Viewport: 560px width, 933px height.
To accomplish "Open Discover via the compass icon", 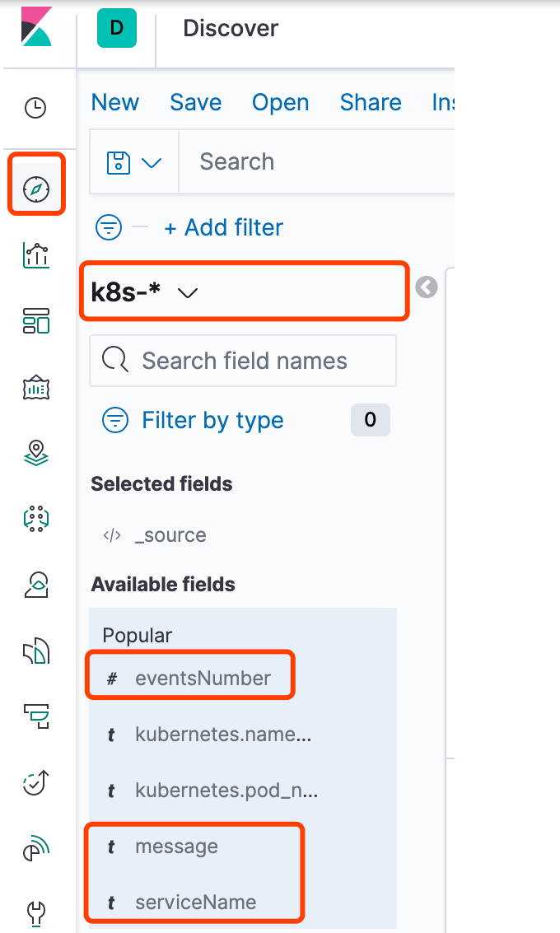I will point(36,189).
